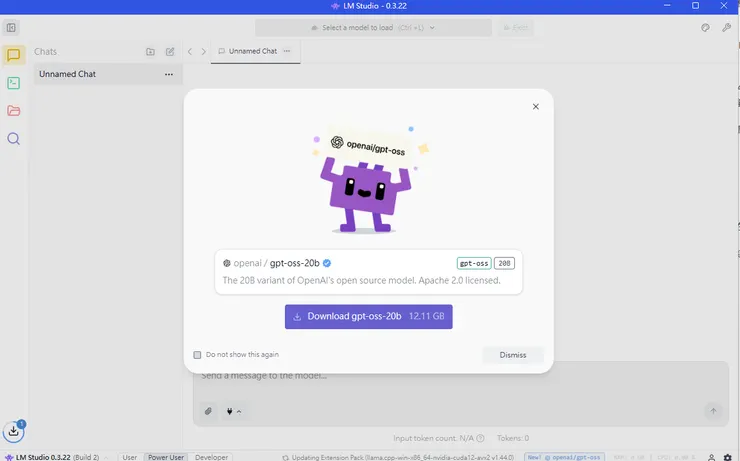740x461 pixels.
Task: Open app settings gear in status bar
Action: coord(728,457)
